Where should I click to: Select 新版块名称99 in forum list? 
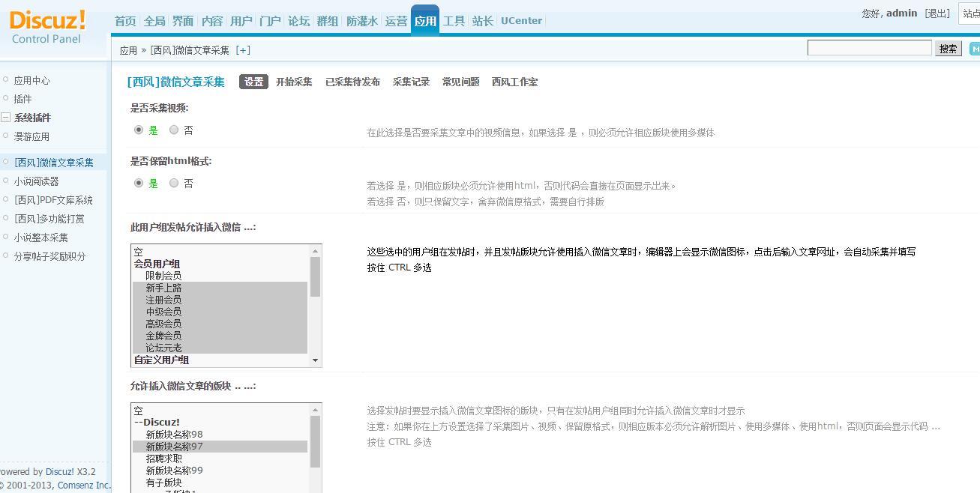pos(220,471)
